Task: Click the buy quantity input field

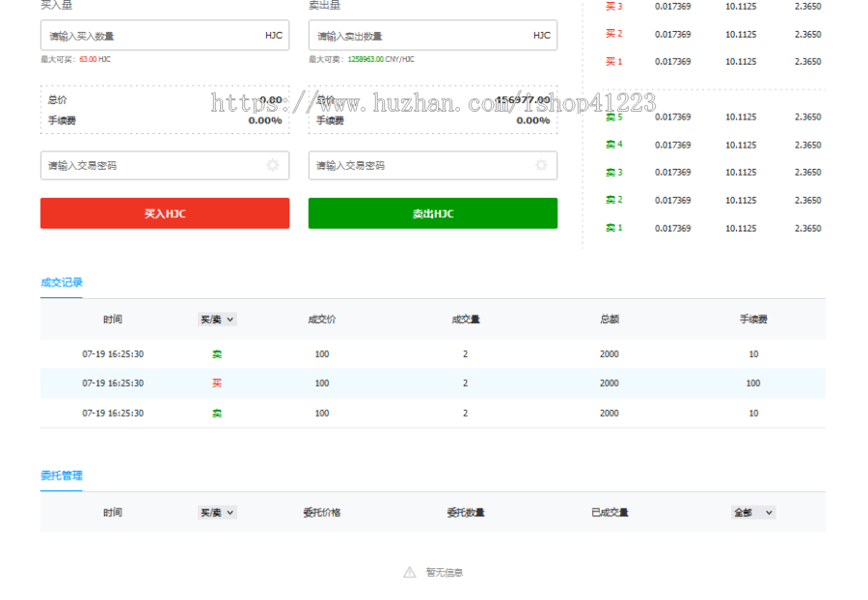Action: pyautogui.click(x=164, y=36)
